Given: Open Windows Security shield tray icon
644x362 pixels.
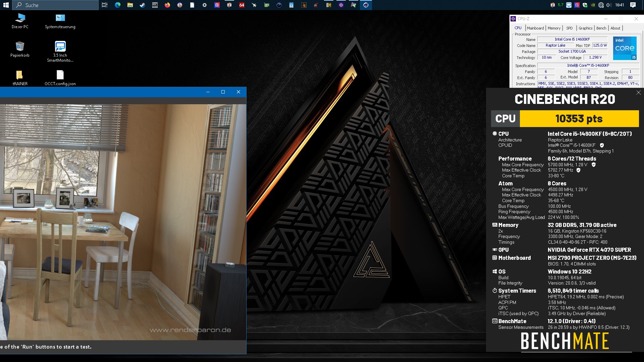Looking at the screenshot, I should pos(585,5).
